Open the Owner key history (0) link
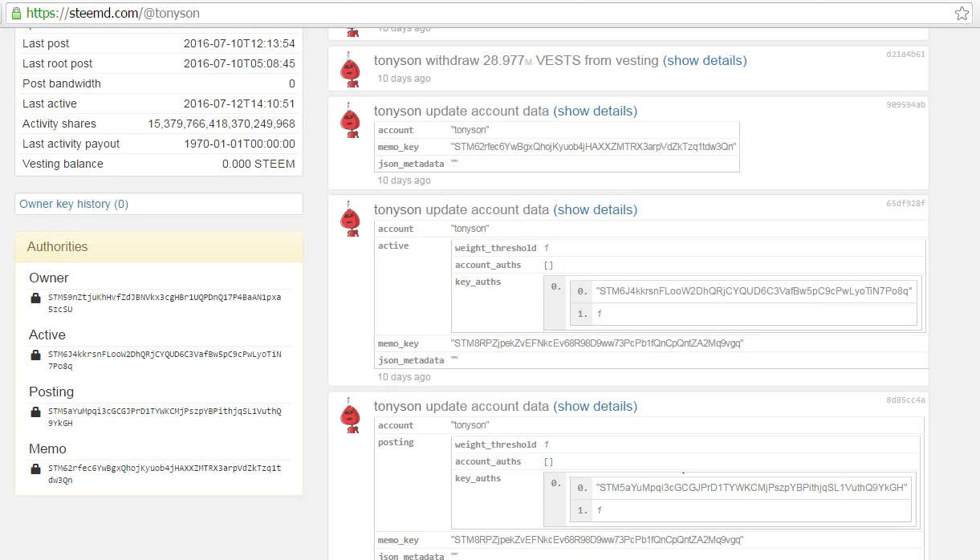Image resolution: width=980 pixels, height=560 pixels. [74, 204]
